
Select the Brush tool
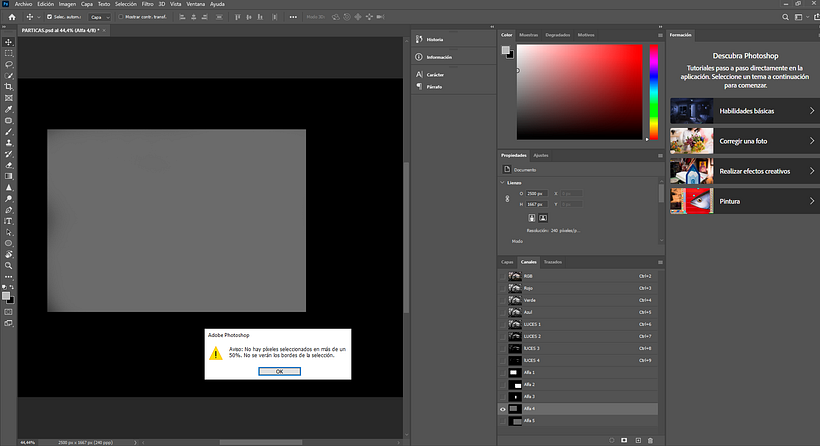(x=9, y=132)
